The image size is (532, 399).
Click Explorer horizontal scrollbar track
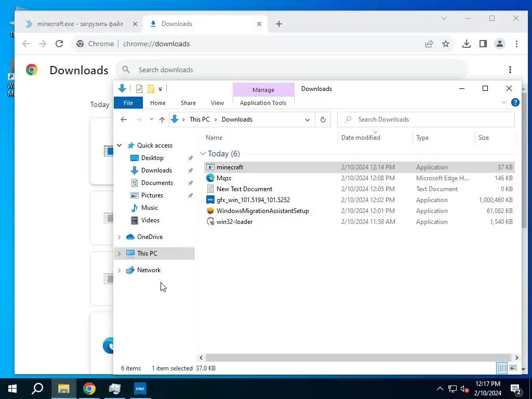tap(358, 357)
